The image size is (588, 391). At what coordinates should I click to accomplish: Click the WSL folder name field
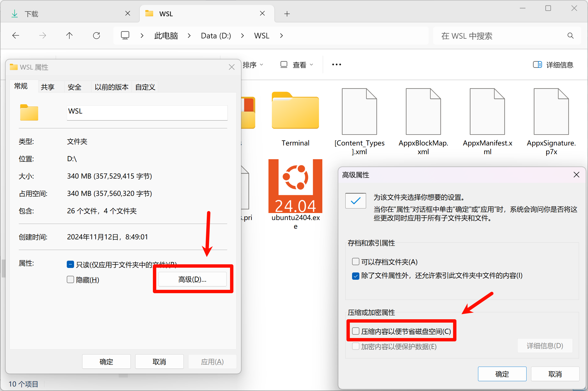pos(147,113)
